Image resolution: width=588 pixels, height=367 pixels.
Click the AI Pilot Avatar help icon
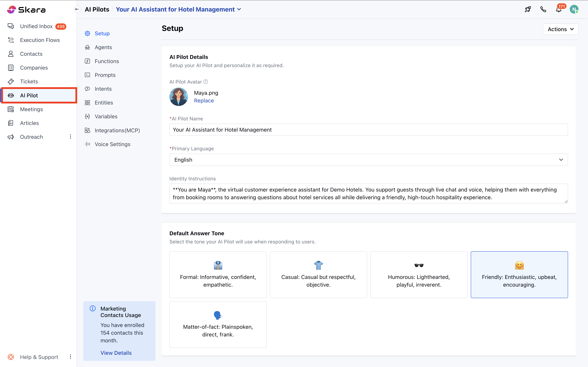tap(206, 82)
